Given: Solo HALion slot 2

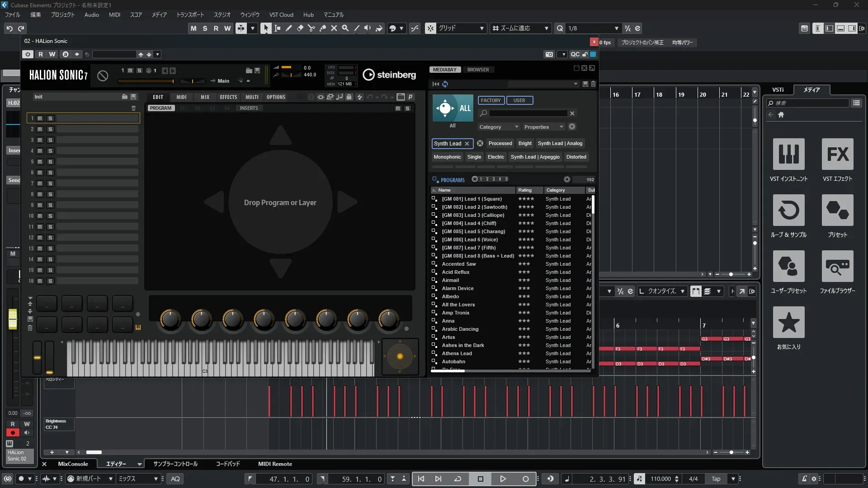Looking at the screenshot, I should [x=50, y=129].
